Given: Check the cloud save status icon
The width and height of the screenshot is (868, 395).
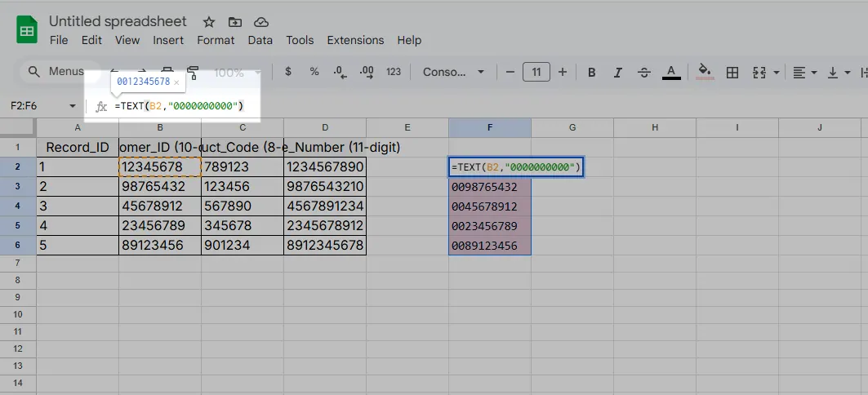Looking at the screenshot, I should (x=261, y=22).
